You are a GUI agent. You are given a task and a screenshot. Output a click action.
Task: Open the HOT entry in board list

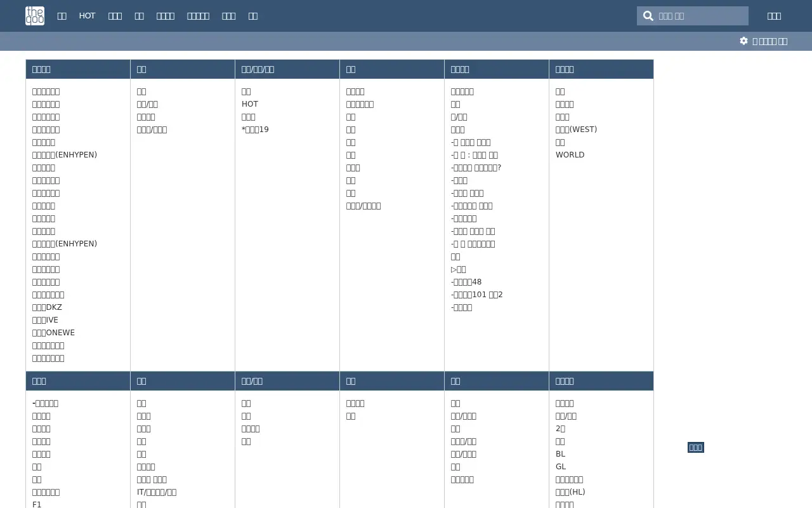pyautogui.click(x=250, y=104)
